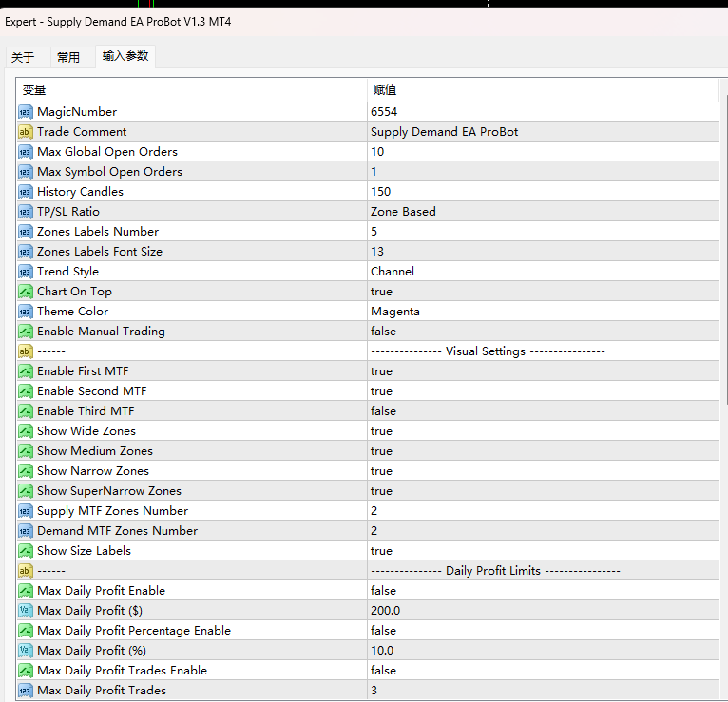Click the string icon beside Trade Comment
This screenshot has height=702, width=728.
click(x=26, y=132)
